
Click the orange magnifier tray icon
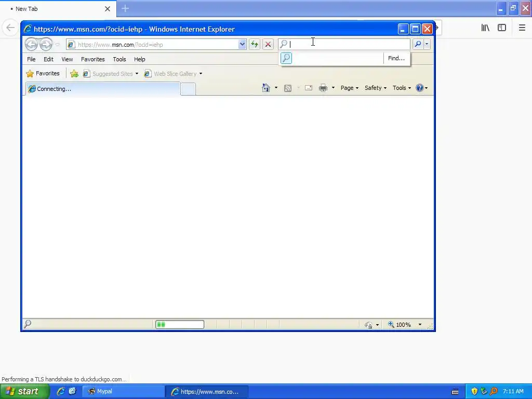(x=494, y=392)
